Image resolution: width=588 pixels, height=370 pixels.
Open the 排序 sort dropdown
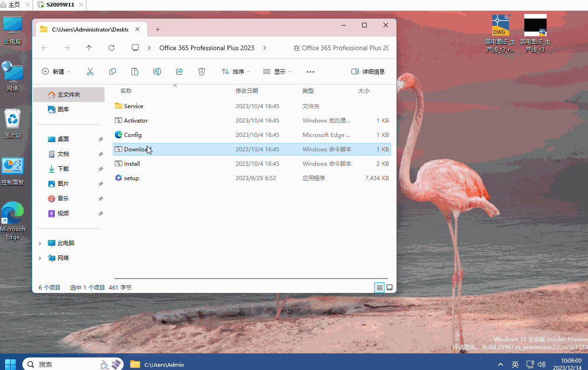point(236,71)
